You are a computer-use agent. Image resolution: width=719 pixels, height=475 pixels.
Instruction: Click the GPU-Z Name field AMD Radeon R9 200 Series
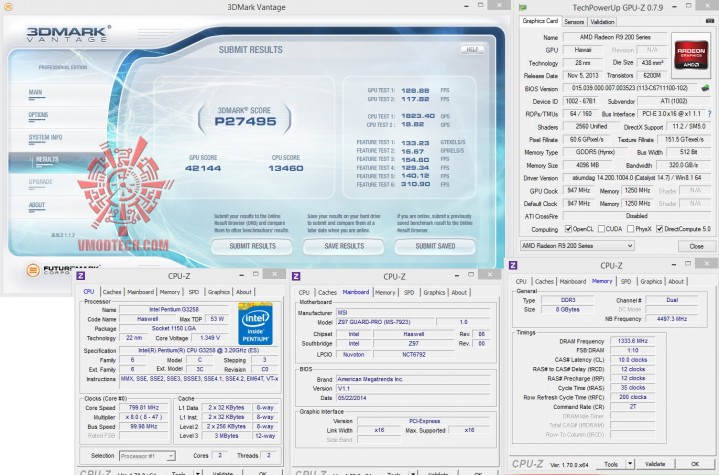click(x=615, y=37)
